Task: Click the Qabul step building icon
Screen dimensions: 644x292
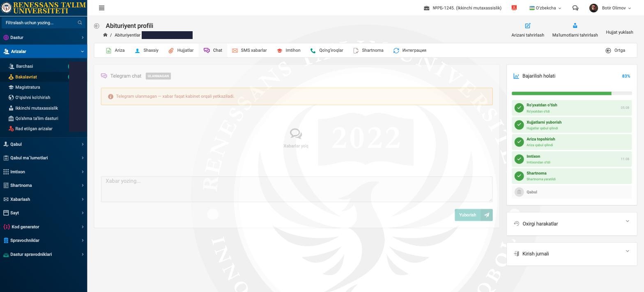Action: pyautogui.click(x=519, y=192)
